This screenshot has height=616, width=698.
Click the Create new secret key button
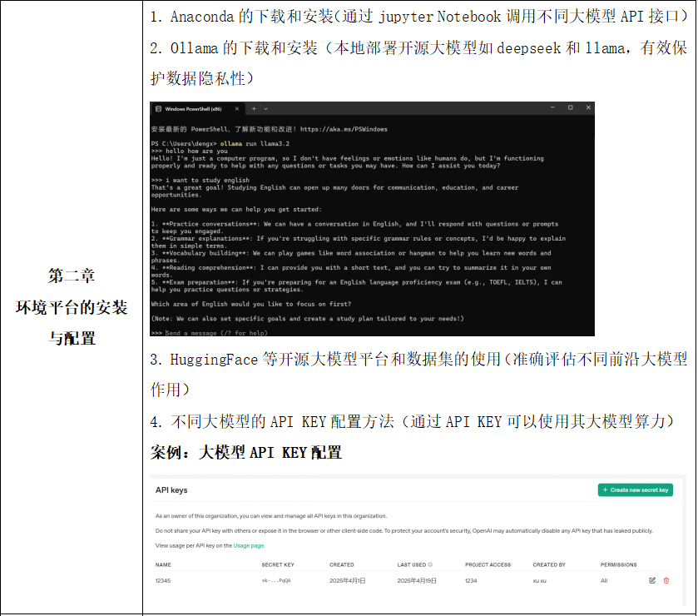pyautogui.click(x=636, y=490)
